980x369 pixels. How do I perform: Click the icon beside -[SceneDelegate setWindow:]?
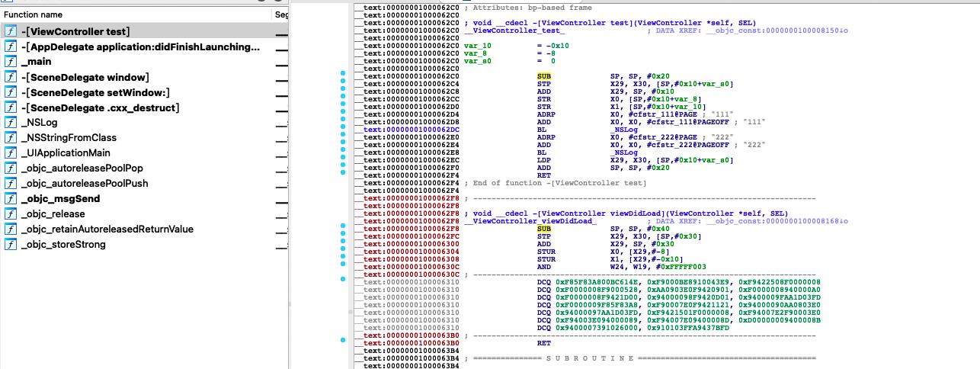11,92
